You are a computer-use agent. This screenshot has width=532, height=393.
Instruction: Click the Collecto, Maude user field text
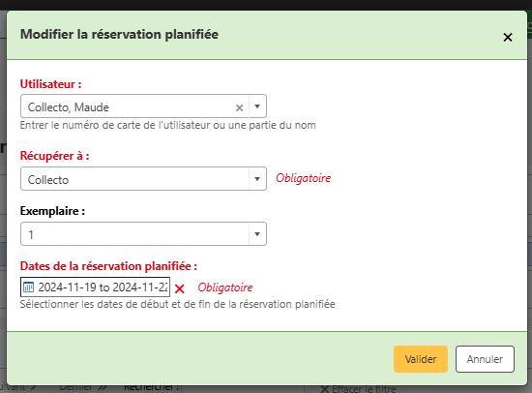(x=69, y=107)
